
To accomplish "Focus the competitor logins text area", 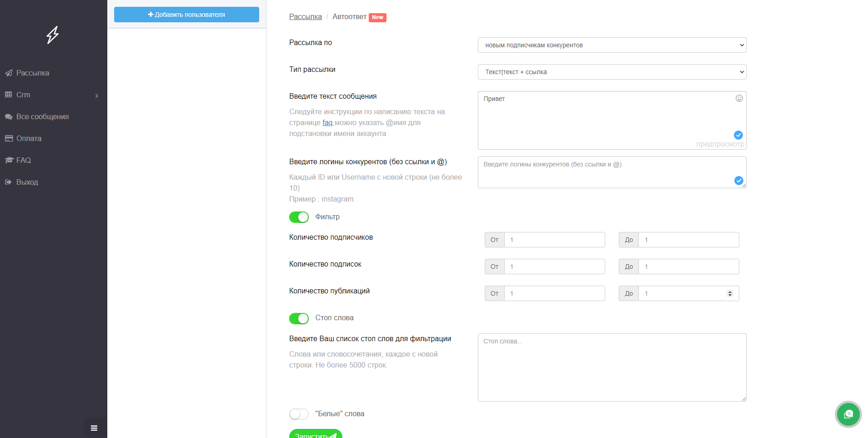I will [x=612, y=172].
